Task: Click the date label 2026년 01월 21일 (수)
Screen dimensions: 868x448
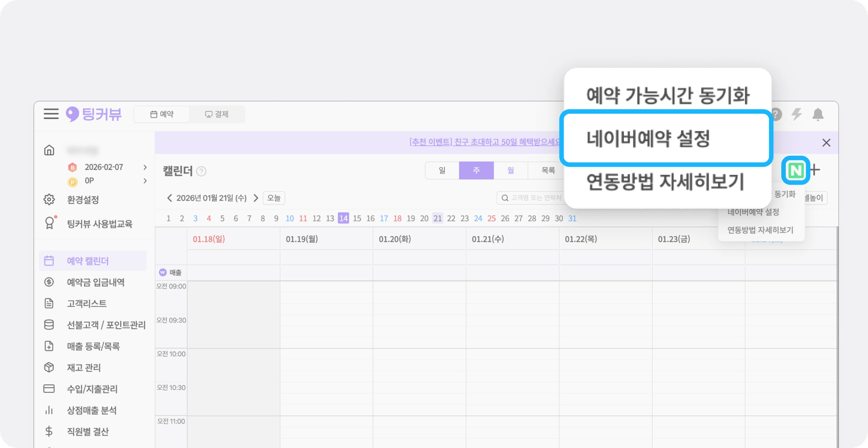Action: pos(211,198)
